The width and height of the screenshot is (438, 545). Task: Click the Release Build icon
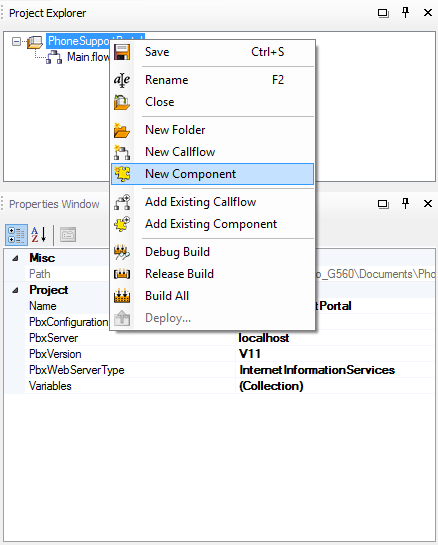pos(122,274)
